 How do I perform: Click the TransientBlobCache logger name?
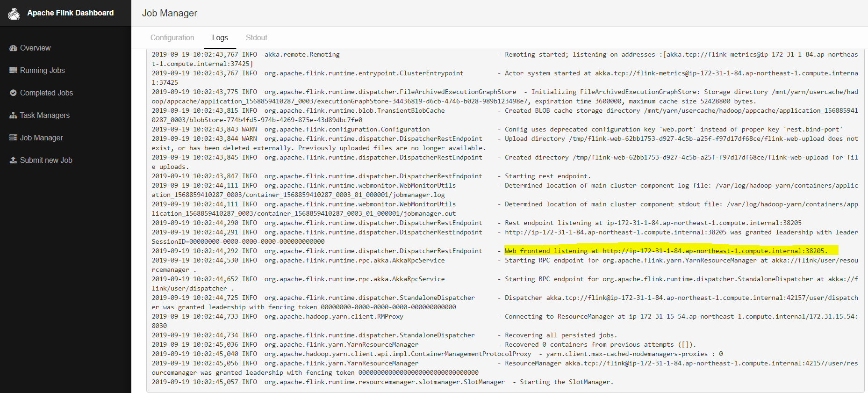point(355,111)
